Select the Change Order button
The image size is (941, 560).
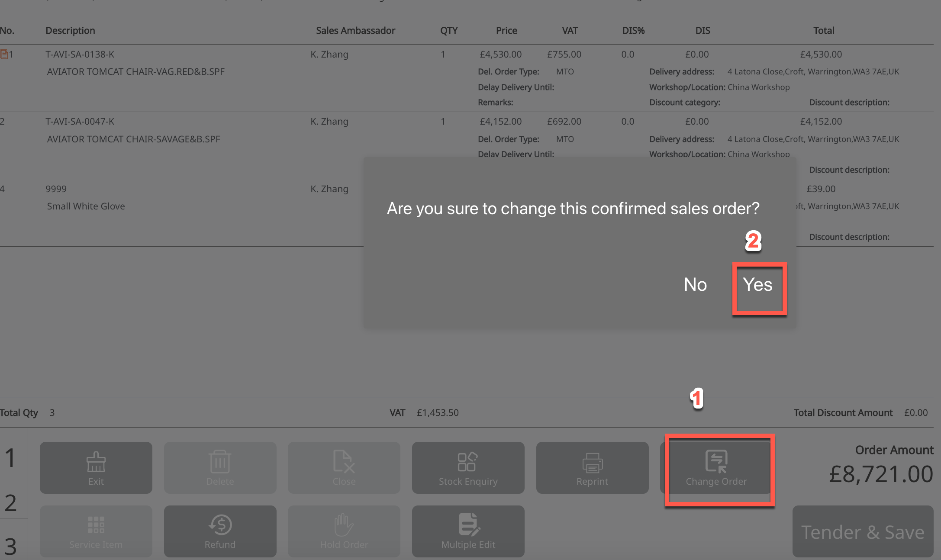(716, 468)
